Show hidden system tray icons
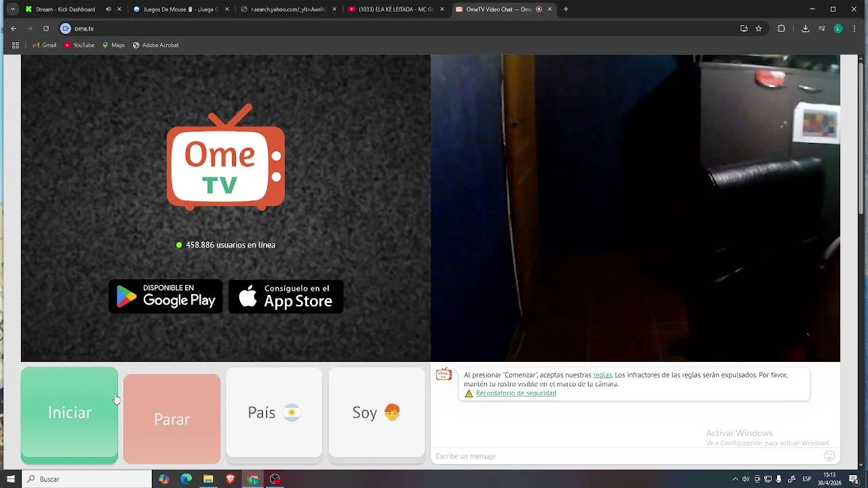Image resolution: width=868 pixels, height=488 pixels. 735,479
